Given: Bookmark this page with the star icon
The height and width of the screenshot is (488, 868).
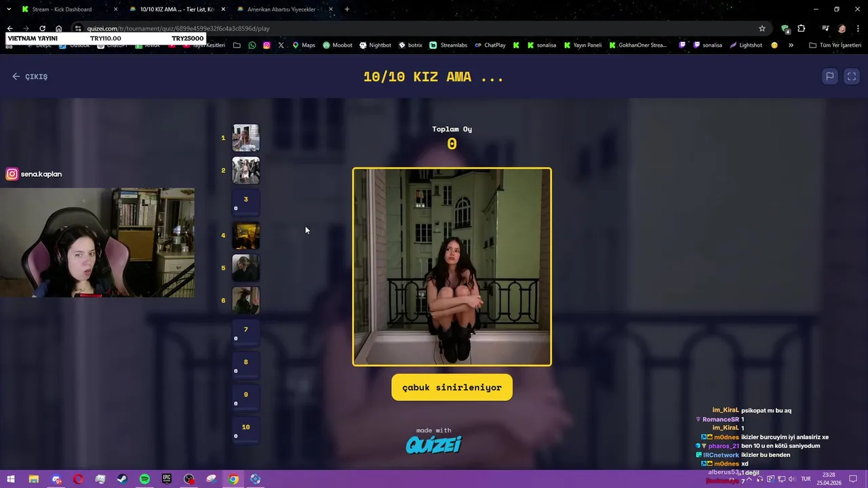Looking at the screenshot, I should [762, 28].
